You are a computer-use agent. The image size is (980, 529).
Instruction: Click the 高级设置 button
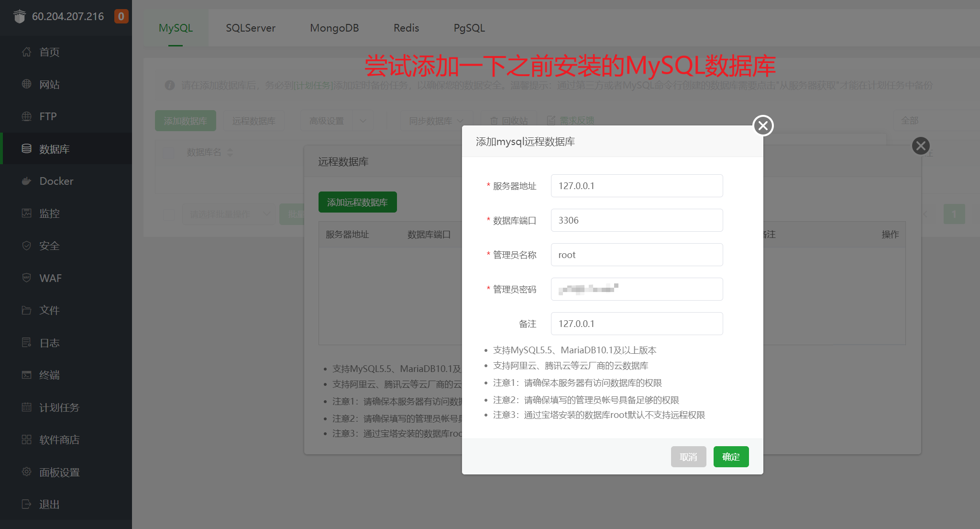click(x=327, y=121)
